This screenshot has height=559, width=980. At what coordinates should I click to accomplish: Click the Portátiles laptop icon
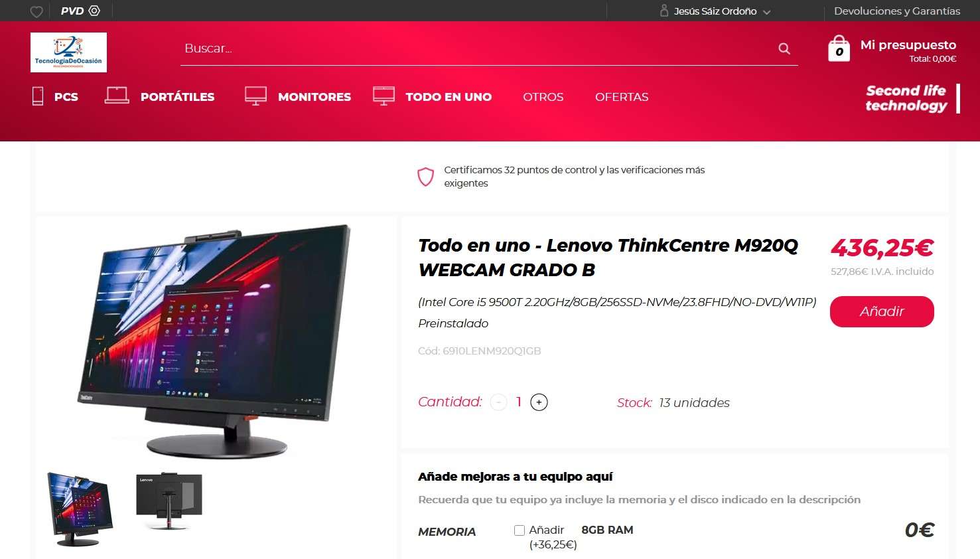(x=117, y=96)
